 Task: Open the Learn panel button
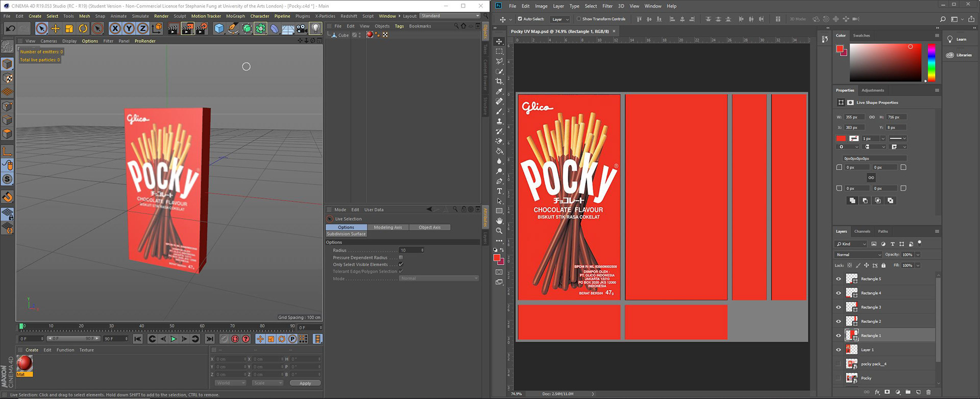tap(958, 39)
